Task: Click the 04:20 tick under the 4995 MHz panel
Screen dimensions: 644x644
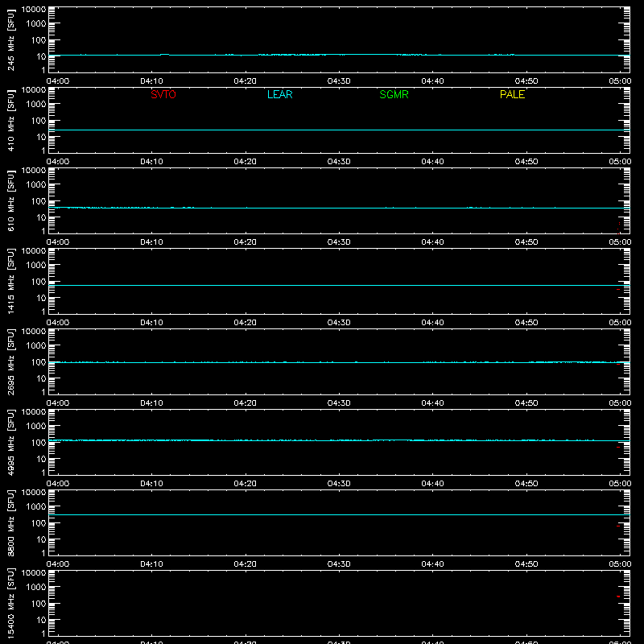Action: pos(246,484)
